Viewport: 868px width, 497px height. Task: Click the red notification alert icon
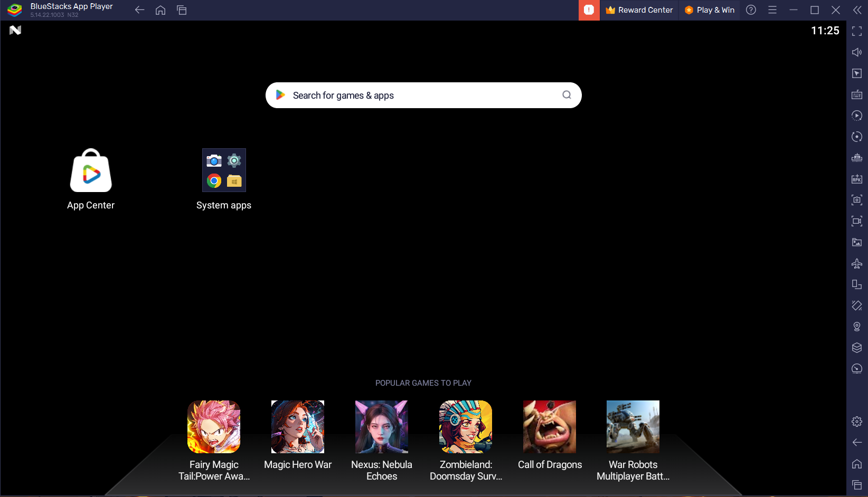(x=589, y=10)
